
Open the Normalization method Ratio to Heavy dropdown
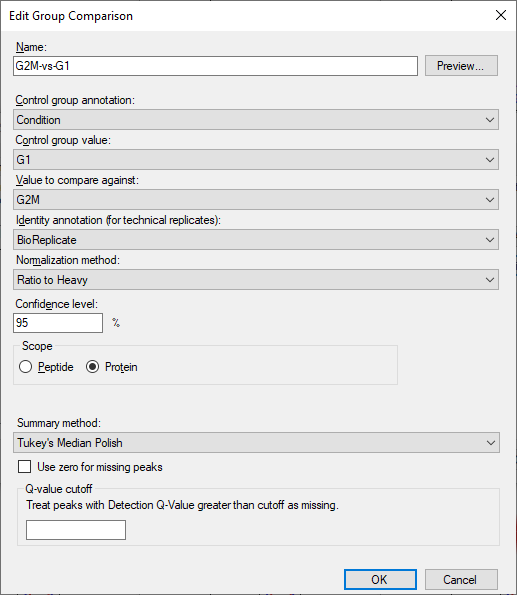(256, 280)
